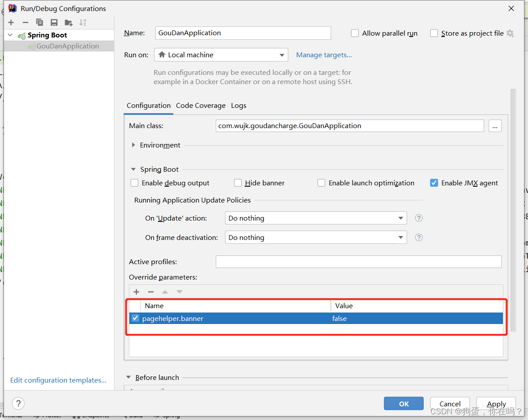Screen dimensions: 528x420
Task: Sort configurations alphabetically
Action: 83,22
